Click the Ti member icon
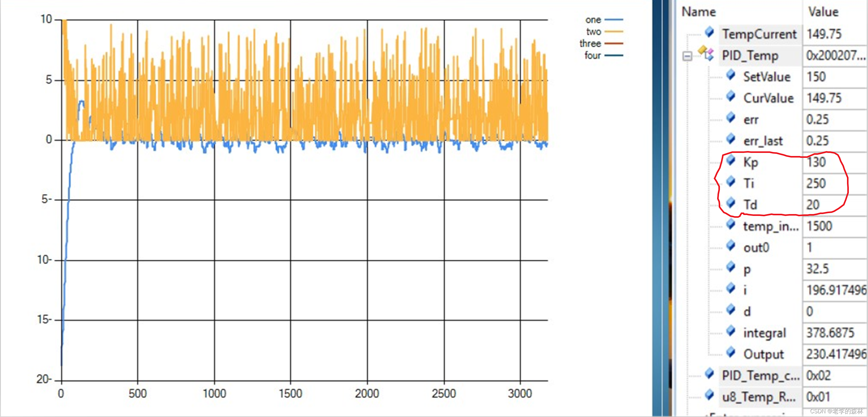 730,182
